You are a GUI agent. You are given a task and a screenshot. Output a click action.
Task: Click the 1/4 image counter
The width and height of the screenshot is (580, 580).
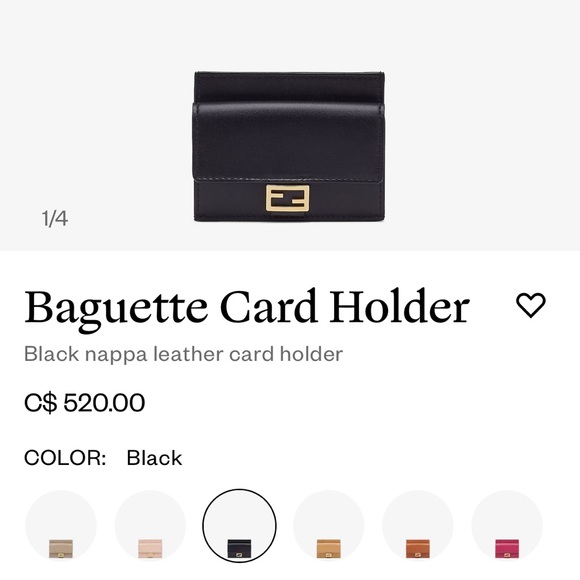pos(55,218)
